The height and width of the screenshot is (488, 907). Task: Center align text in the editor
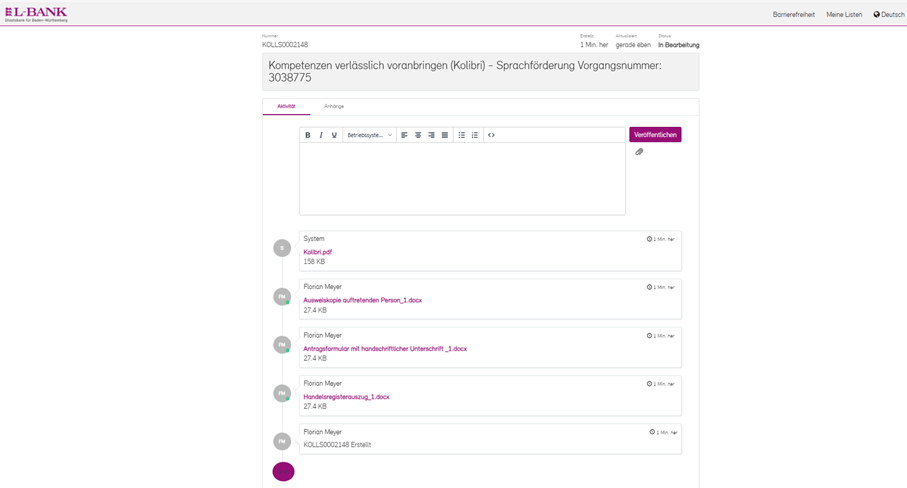pos(418,135)
